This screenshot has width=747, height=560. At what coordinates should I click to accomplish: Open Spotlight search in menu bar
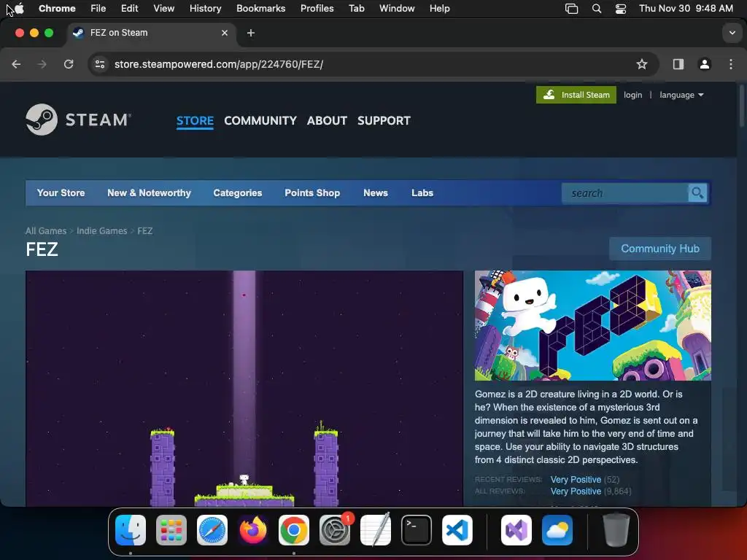tap(597, 9)
